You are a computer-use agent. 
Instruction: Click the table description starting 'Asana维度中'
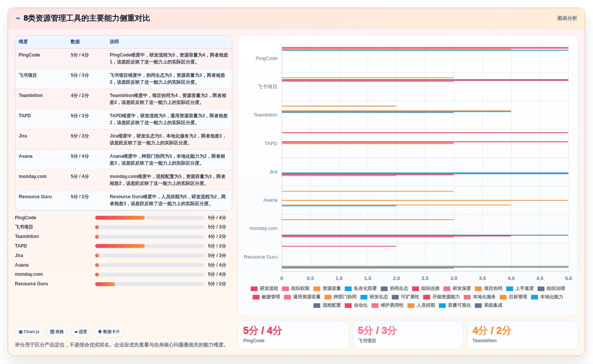coord(168,160)
